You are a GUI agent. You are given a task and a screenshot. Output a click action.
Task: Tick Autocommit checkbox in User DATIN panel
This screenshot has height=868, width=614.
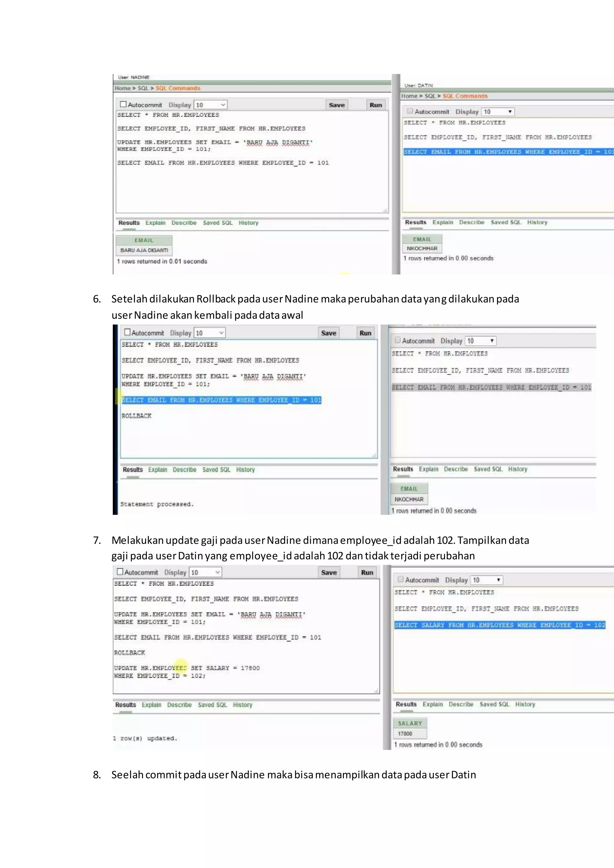click(x=410, y=111)
